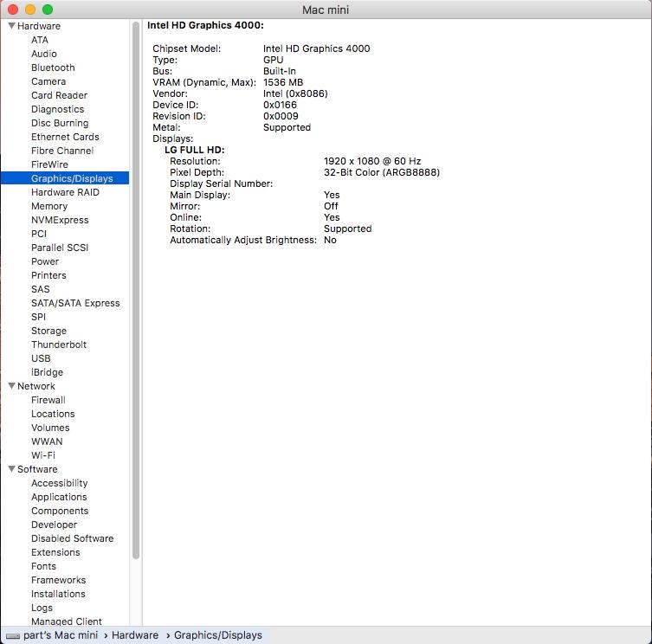Select Extensions under Software
The height and width of the screenshot is (644, 652).
click(55, 552)
